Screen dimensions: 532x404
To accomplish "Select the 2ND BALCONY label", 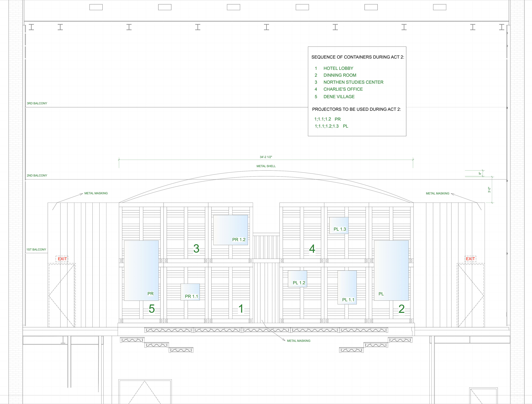I will pyautogui.click(x=37, y=176).
